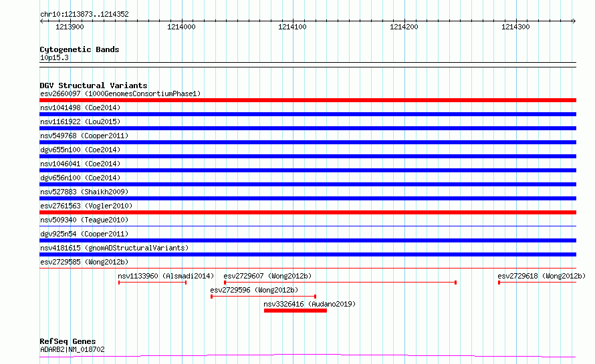Click the nsv4181615 blue variant bar
Viewport: 595px width, 364px height.
[308, 254]
